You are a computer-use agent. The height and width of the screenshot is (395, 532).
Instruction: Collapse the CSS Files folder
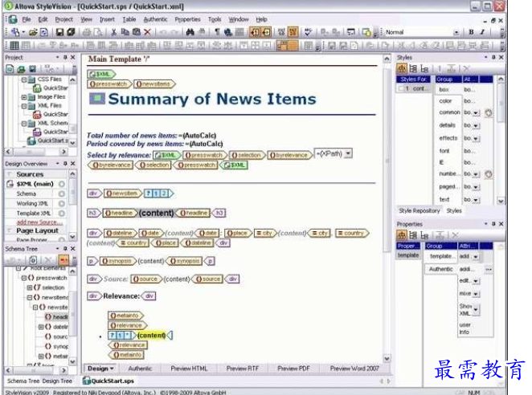pos(24,80)
